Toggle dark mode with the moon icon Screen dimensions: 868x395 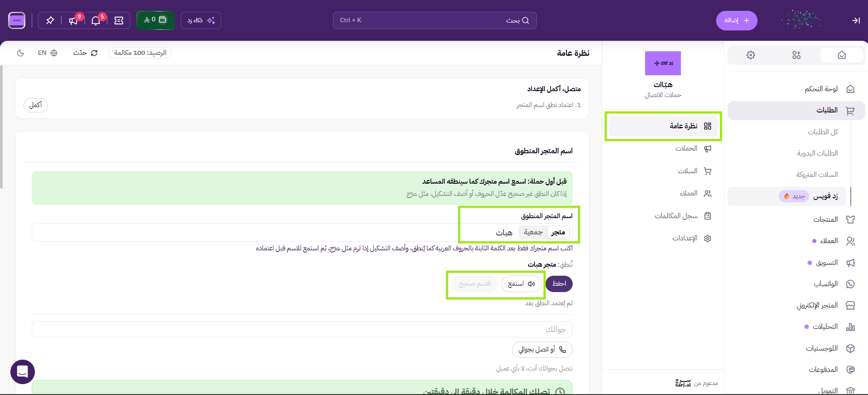[20, 53]
